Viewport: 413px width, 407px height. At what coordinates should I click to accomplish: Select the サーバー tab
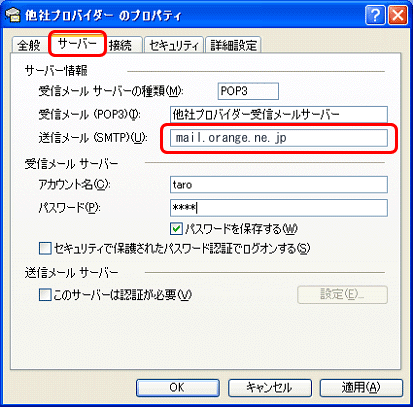(x=77, y=43)
